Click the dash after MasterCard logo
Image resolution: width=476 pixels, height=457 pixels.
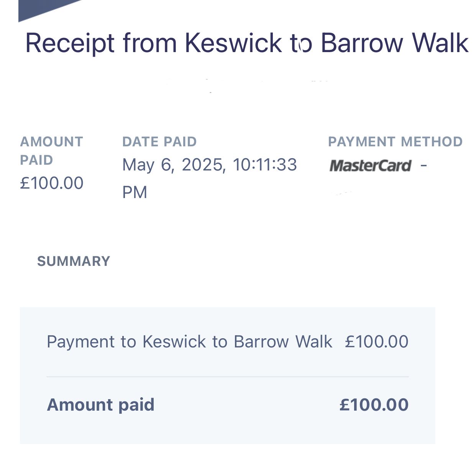tap(424, 166)
